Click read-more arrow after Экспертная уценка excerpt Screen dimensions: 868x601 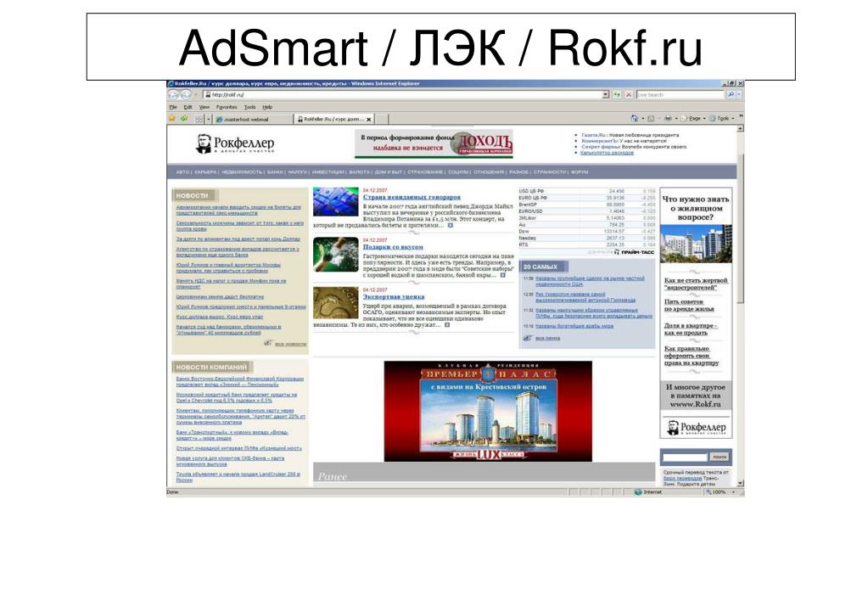447,325
